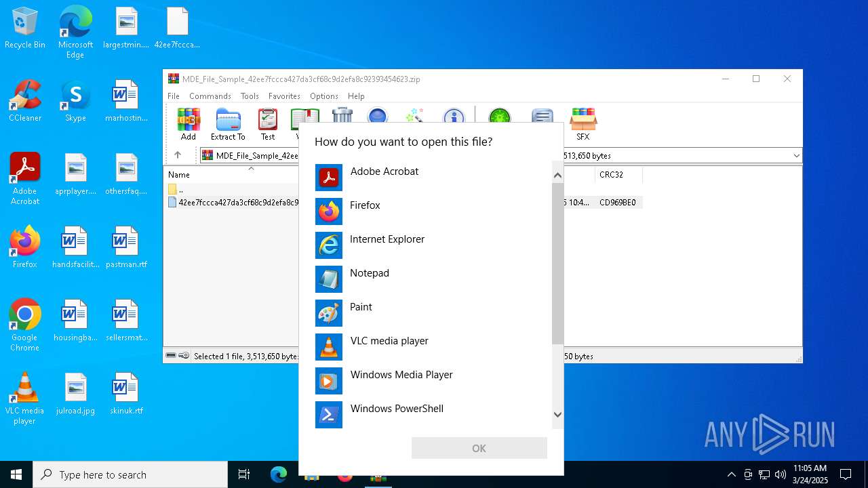Select Windows Media Player in the dialog
Image resolution: width=868 pixels, height=488 pixels.
coord(433,381)
